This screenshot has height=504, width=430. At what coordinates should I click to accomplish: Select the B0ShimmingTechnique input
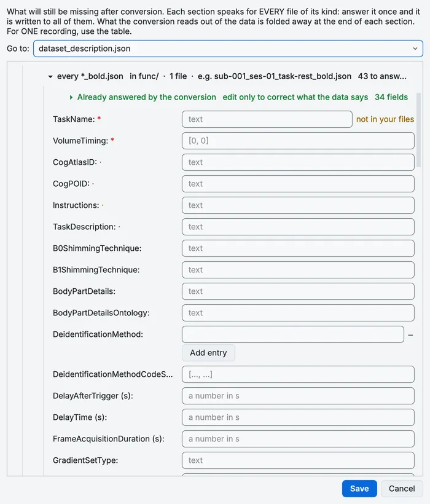(x=298, y=248)
